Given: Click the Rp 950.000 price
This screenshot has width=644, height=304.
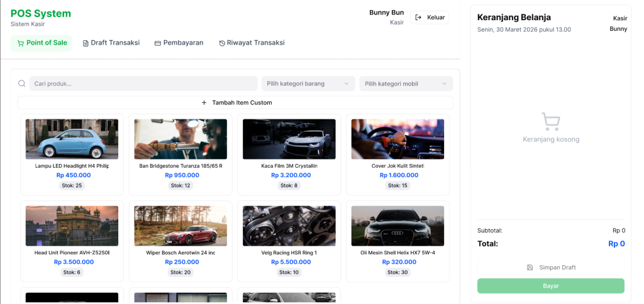Looking at the screenshot, I should [182, 175].
